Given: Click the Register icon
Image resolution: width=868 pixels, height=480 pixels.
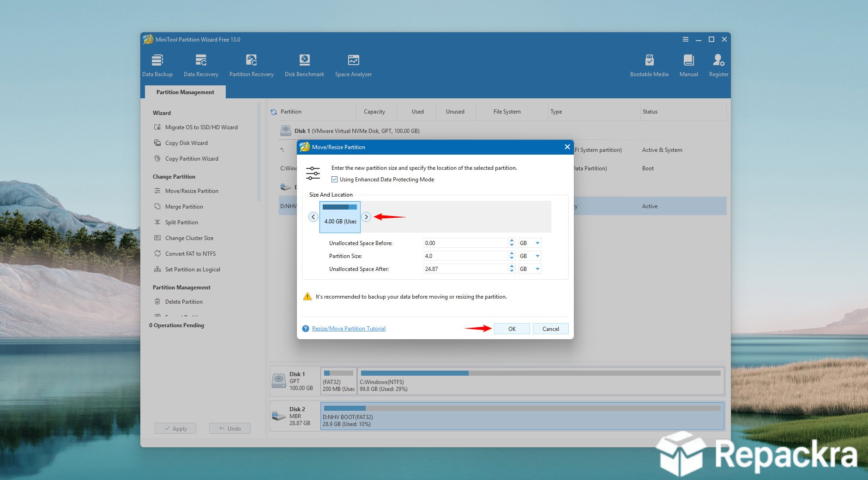Looking at the screenshot, I should [x=719, y=66].
